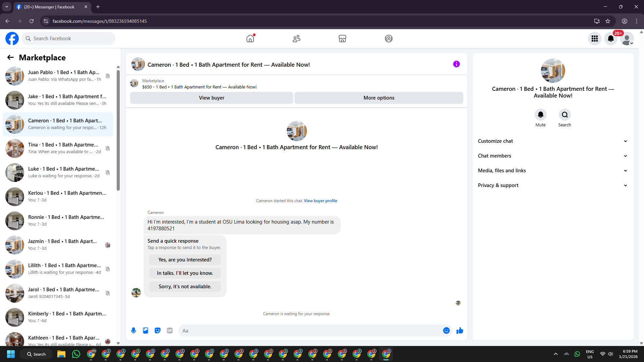Click the voice clip microphone icon
Image resolution: width=644 pixels, height=362 pixels.
tap(133, 330)
